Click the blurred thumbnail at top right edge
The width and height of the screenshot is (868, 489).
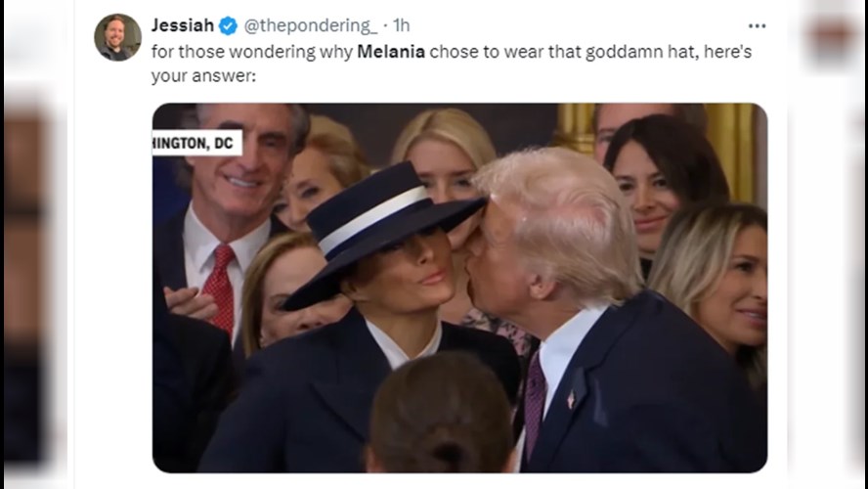(x=832, y=34)
